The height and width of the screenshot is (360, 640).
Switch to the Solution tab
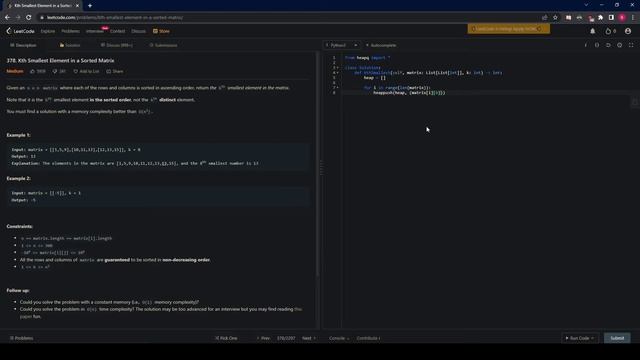(x=70, y=45)
